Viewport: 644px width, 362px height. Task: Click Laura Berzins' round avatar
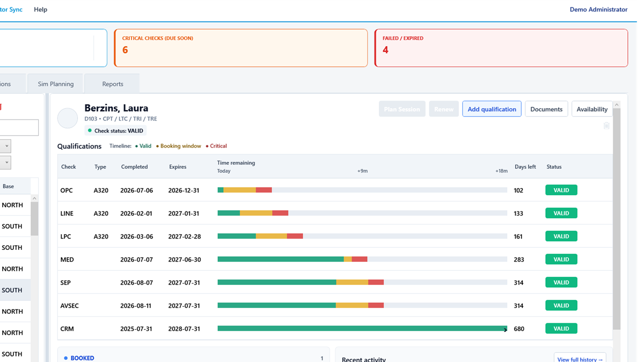pos(68,118)
